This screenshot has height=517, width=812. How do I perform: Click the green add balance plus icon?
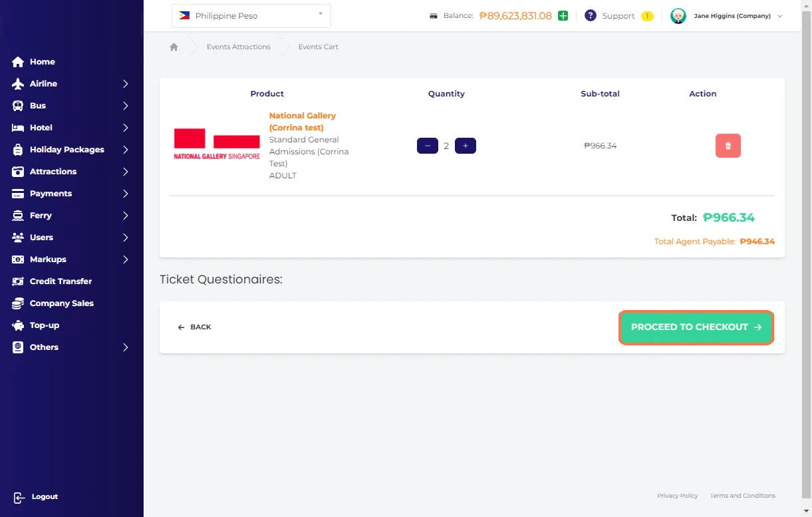click(563, 16)
